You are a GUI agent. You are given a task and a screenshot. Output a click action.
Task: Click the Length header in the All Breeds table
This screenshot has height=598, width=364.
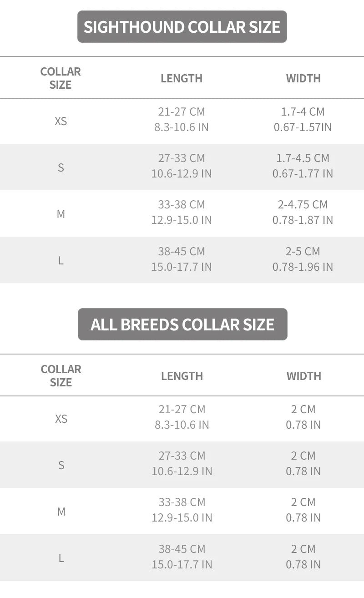coord(182,376)
